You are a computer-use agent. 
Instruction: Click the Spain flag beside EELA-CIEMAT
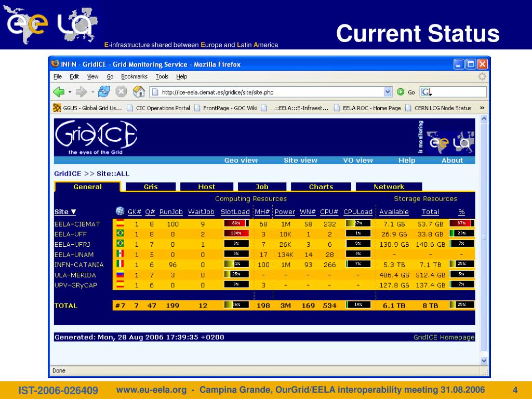120,224
